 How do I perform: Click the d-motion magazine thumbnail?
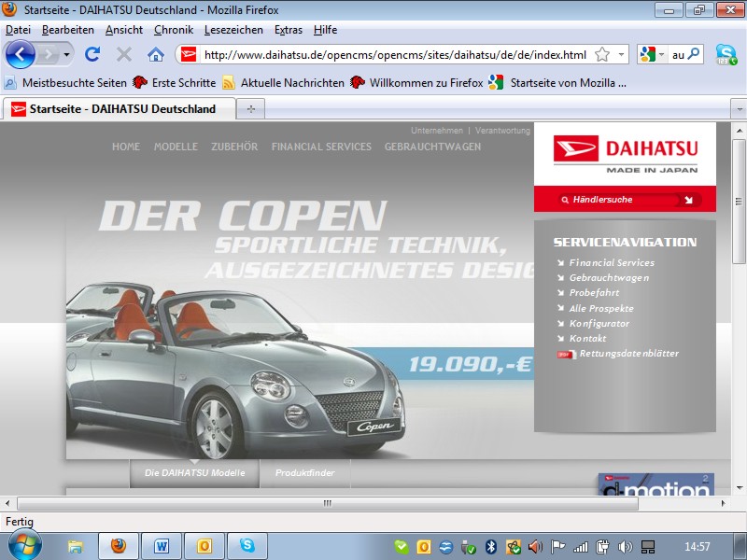[x=656, y=484]
